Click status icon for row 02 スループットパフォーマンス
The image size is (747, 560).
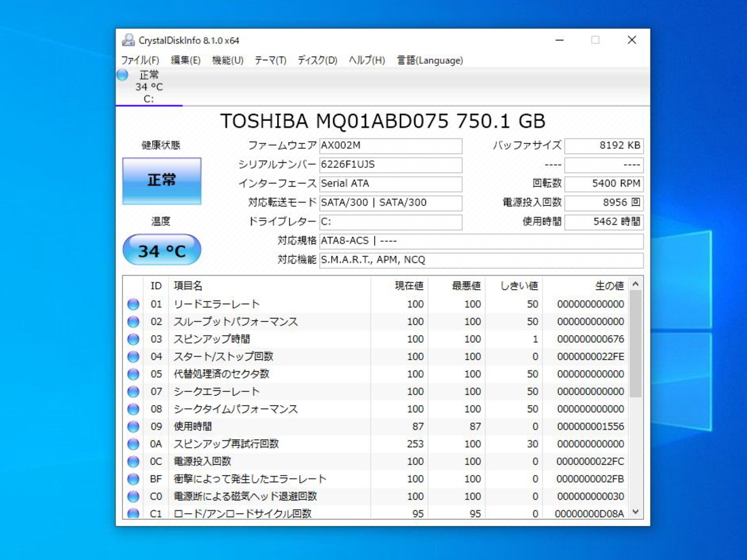tap(133, 322)
